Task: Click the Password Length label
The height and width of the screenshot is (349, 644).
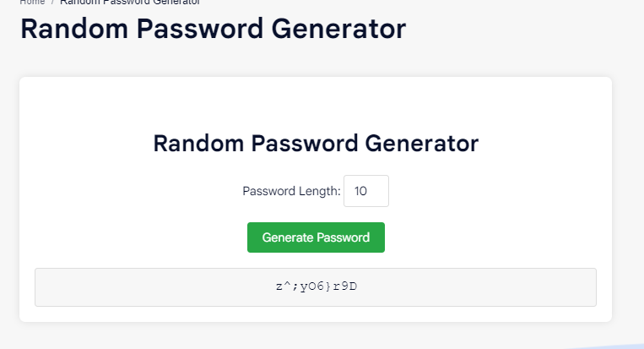Action: pos(291,191)
